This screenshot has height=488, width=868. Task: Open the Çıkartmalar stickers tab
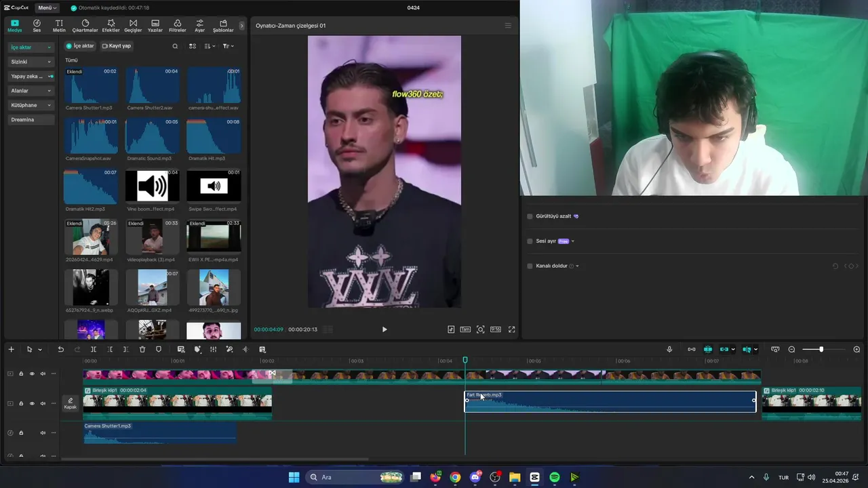85,26
